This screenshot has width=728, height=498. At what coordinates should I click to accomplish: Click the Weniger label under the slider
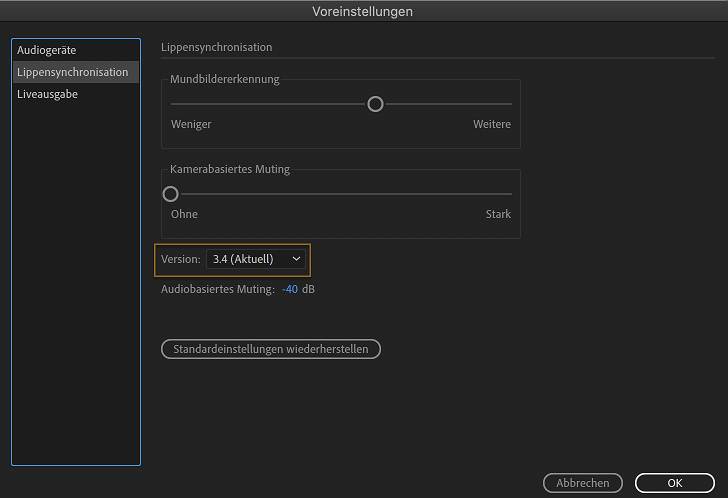[x=191, y=124]
